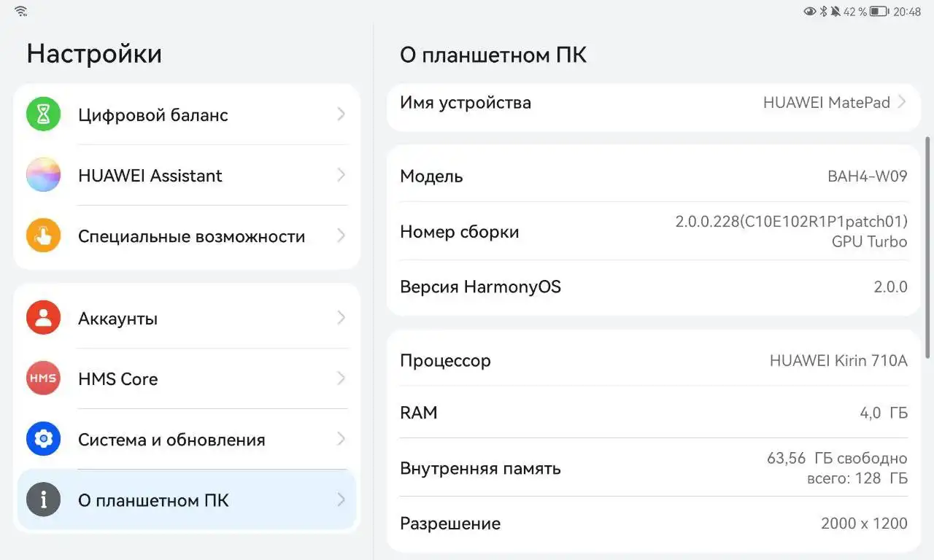
Task: Click the HUAWEI MatePad device name
Action: (827, 102)
